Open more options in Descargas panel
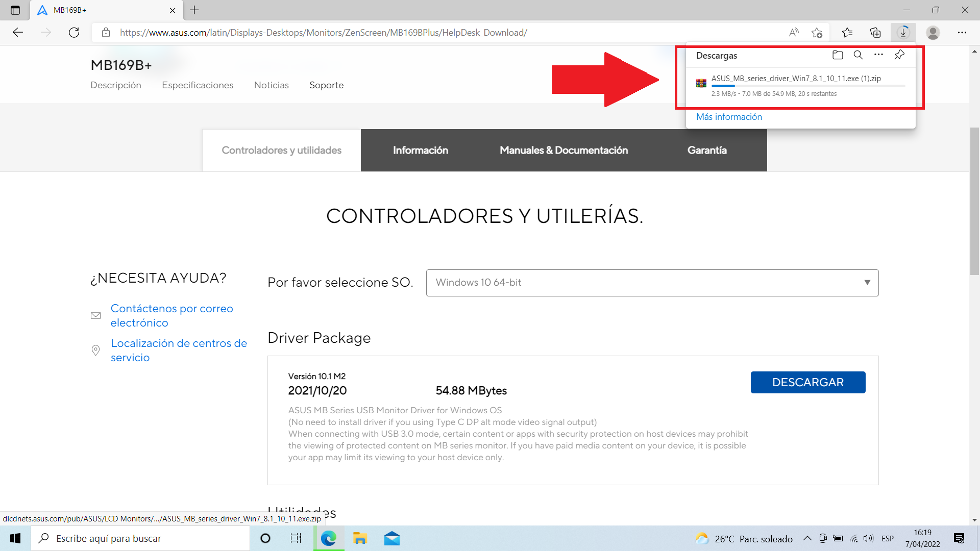Screen dimensions: 980x551 click(878, 55)
